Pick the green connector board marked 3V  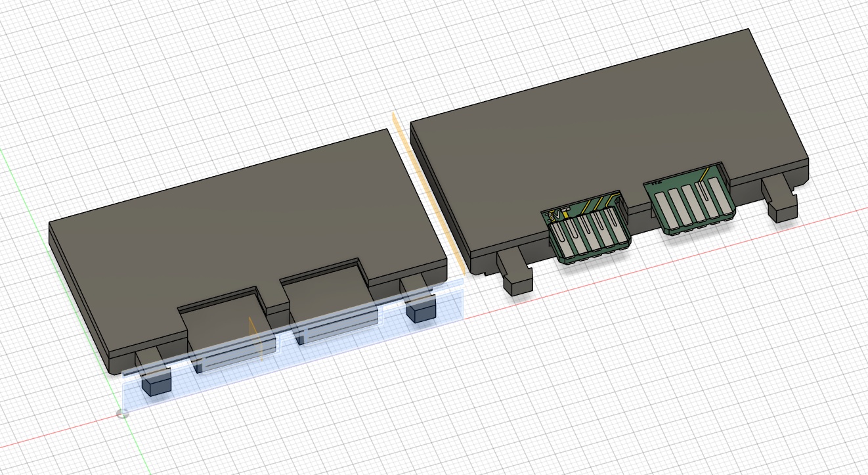pos(586,227)
